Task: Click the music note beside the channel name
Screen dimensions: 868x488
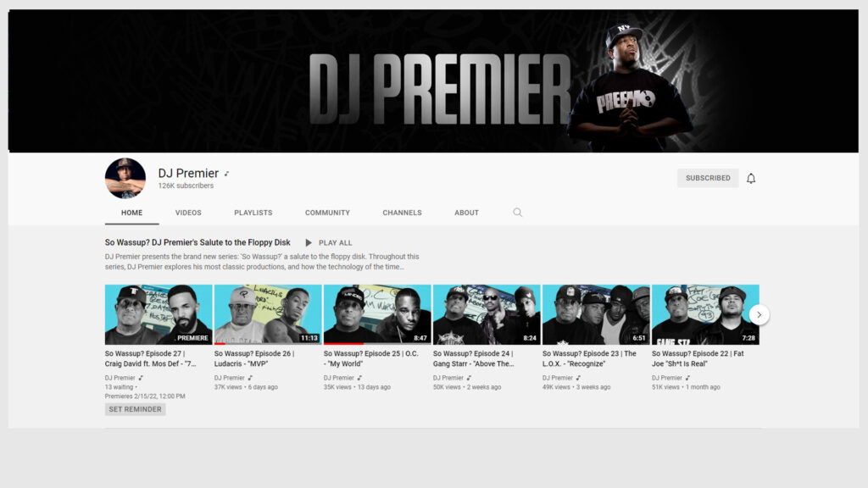Action: pyautogui.click(x=226, y=174)
